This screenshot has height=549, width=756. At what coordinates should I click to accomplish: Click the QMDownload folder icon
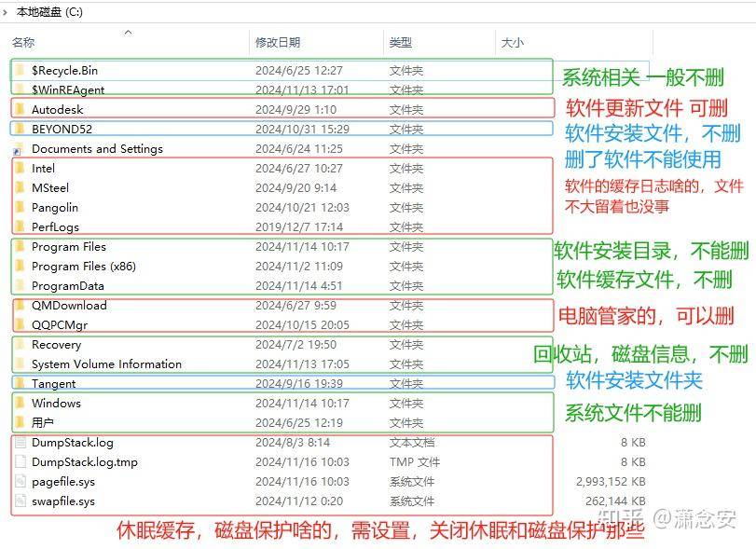pos(20,305)
